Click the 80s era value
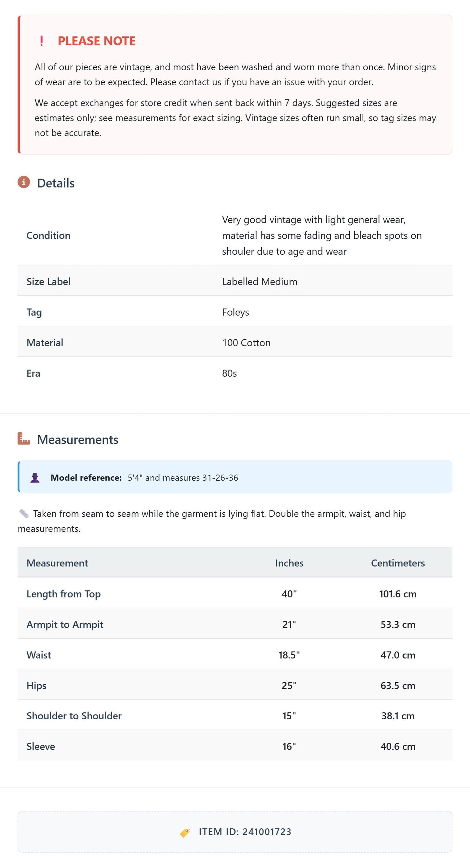The image size is (470, 868). [229, 373]
